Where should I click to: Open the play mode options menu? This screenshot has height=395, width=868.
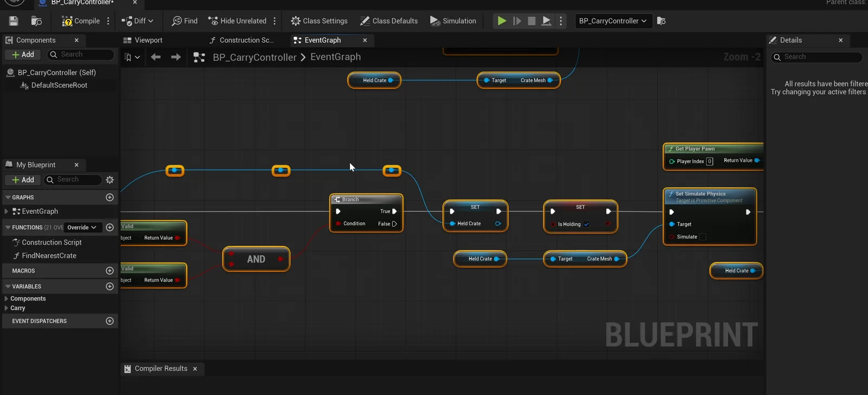tap(561, 21)
